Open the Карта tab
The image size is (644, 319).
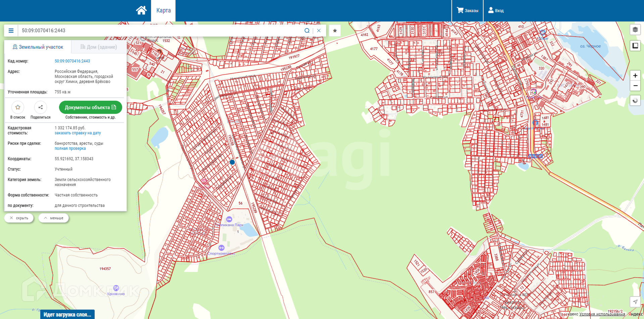(163, 10)
